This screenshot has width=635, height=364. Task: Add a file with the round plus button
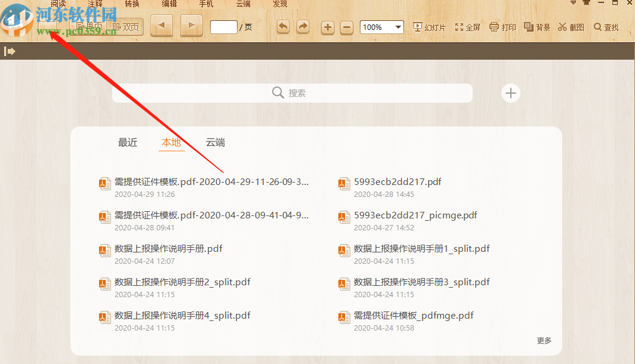[x=511, y=93]
